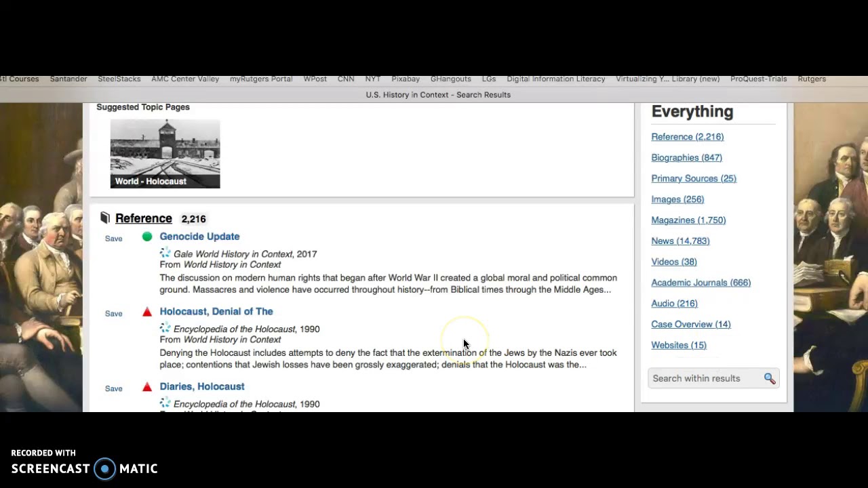The image size is (868, 488).
Task: Open the NYT bookmark
Action: click(372, 79)
